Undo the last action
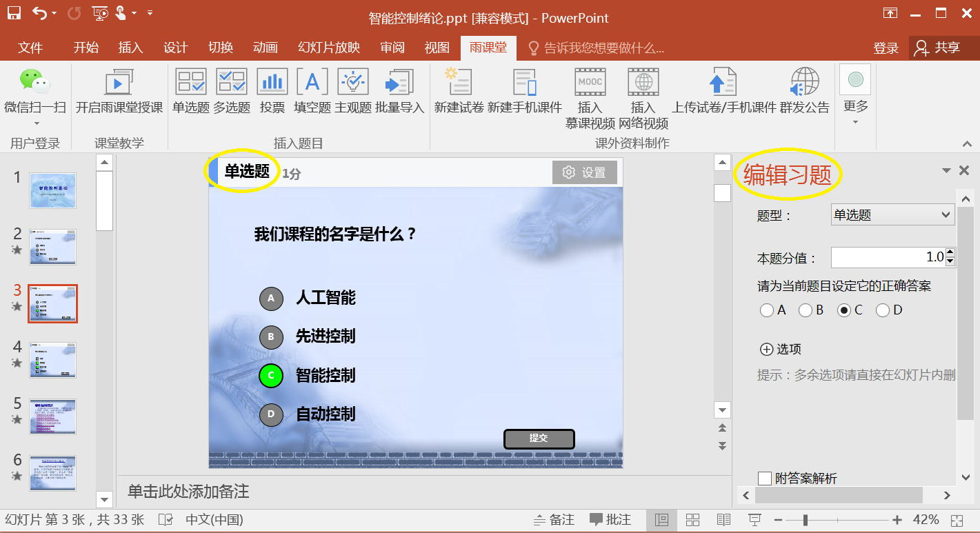This screenshot has width=980, height=533. tap(40, 12)
